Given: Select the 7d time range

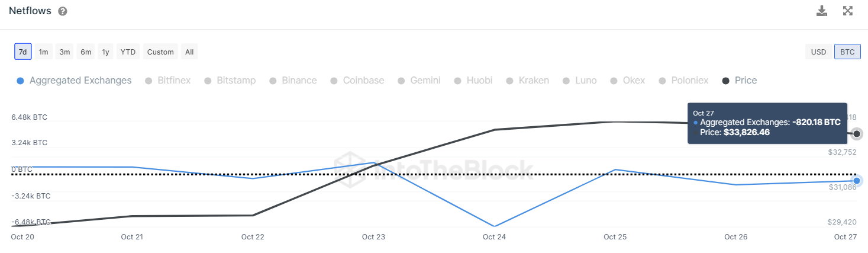Looking at the screenshot, I should pyautogui.click(x=23, y=52).
